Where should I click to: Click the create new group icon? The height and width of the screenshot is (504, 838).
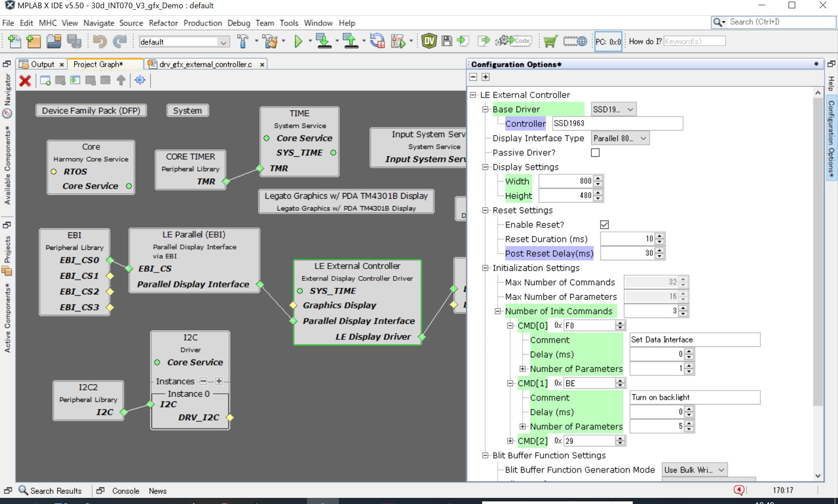(45, 80)
